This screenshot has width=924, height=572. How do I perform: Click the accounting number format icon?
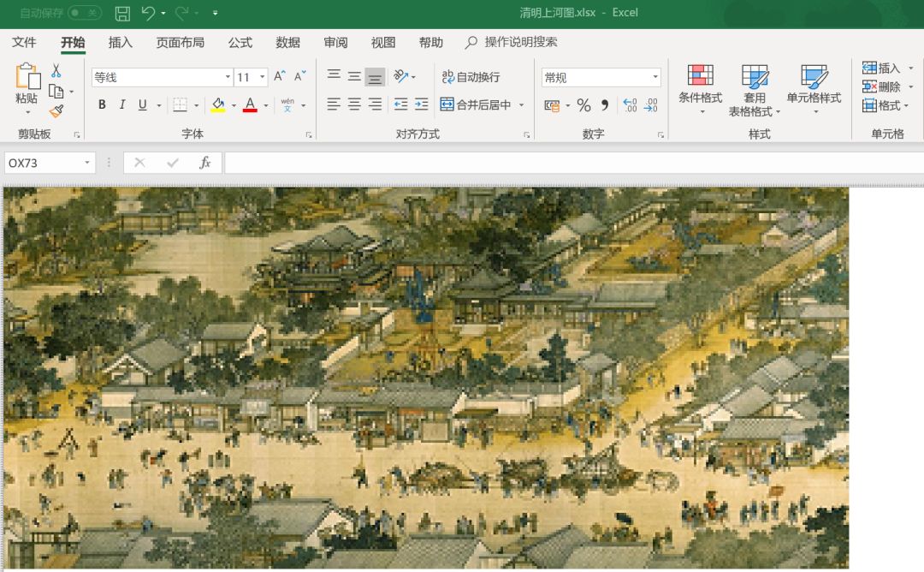pyautogui.click(x=552, y=105)
